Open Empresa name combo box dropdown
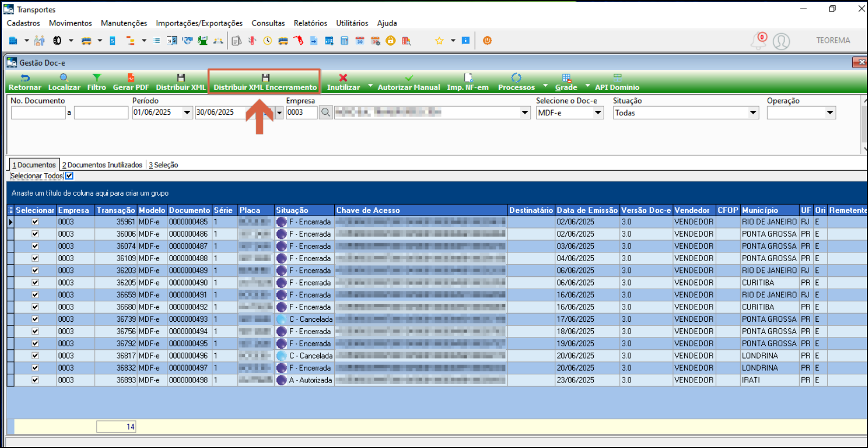The width and height of the screenshot is (868, 448). click(524, 113)
